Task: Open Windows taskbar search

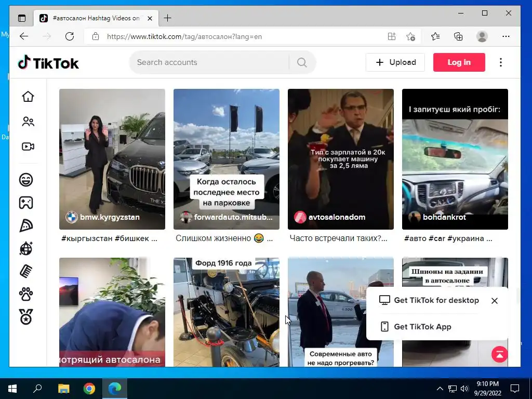Action: [x=37, y=389]
